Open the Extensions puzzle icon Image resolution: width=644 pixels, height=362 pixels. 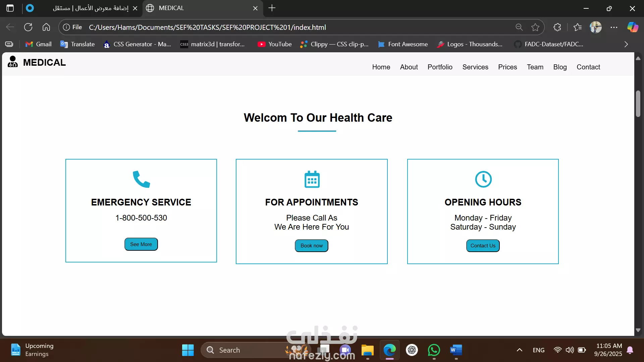(x=557, y=27)
